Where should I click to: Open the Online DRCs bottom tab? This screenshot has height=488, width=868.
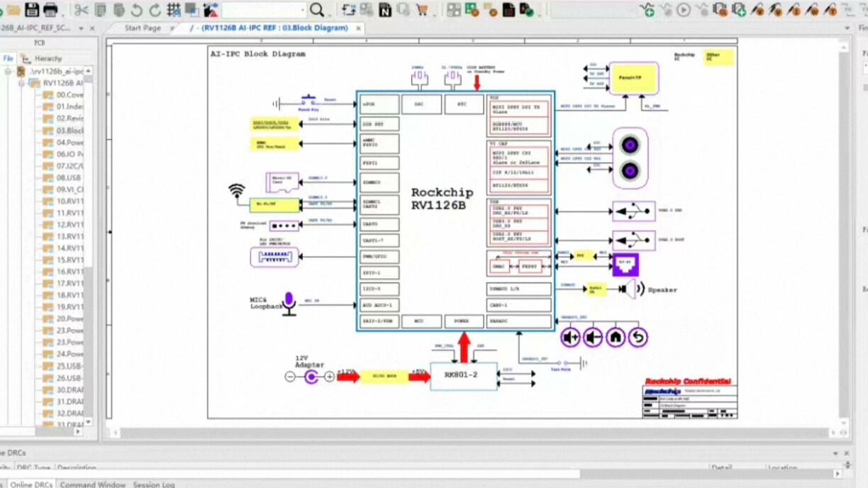coord(31,484)
